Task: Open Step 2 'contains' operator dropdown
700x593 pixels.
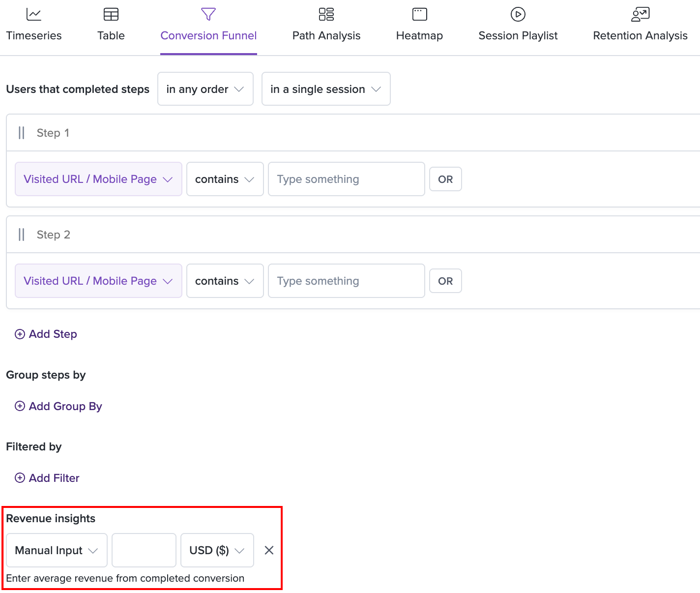Action: point(225,281)
